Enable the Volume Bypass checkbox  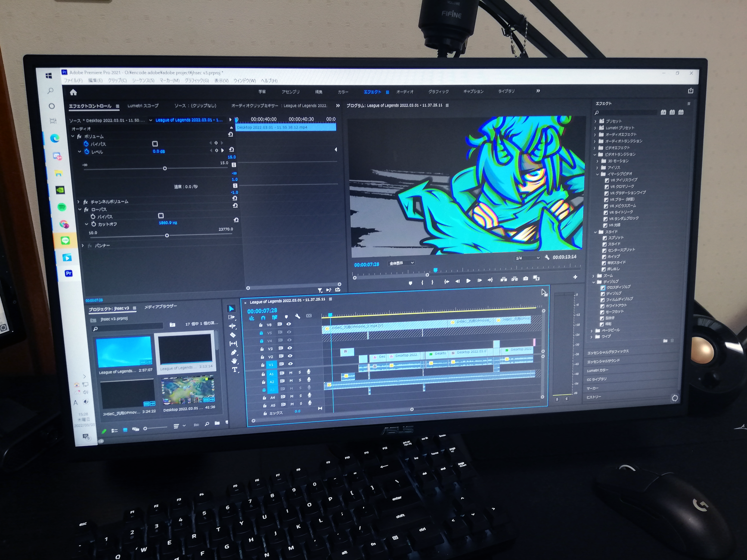pyautogui.click(x=155, y=144)
